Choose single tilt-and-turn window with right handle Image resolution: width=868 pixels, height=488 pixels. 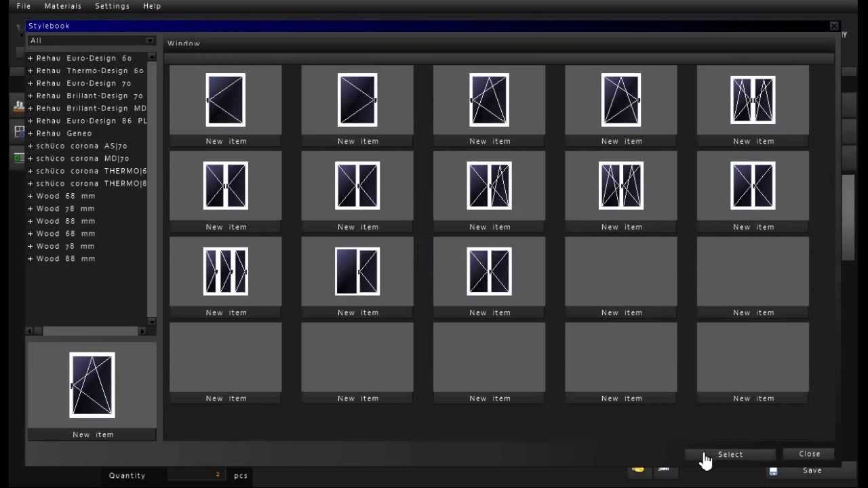621,100
